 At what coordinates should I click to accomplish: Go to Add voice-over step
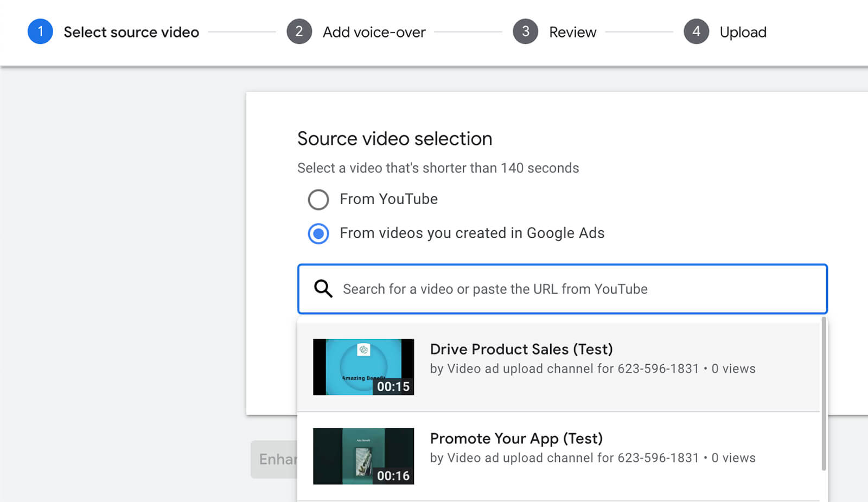374,32
